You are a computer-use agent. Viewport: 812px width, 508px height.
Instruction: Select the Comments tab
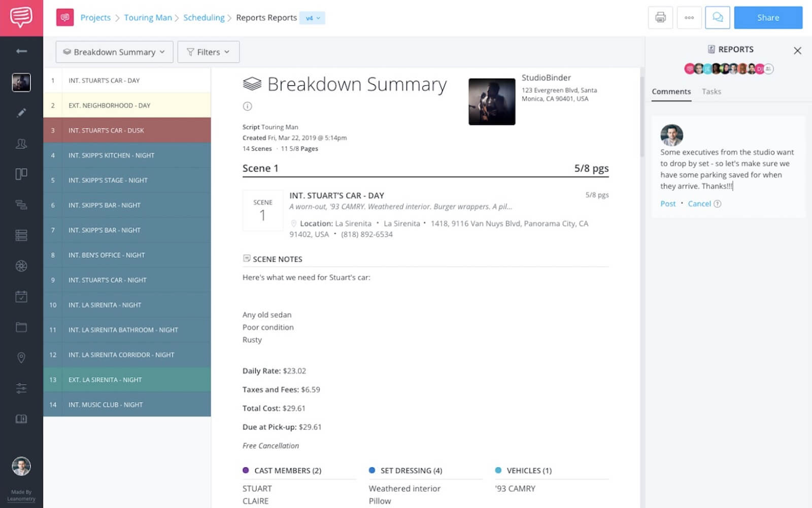pos(671,91)
